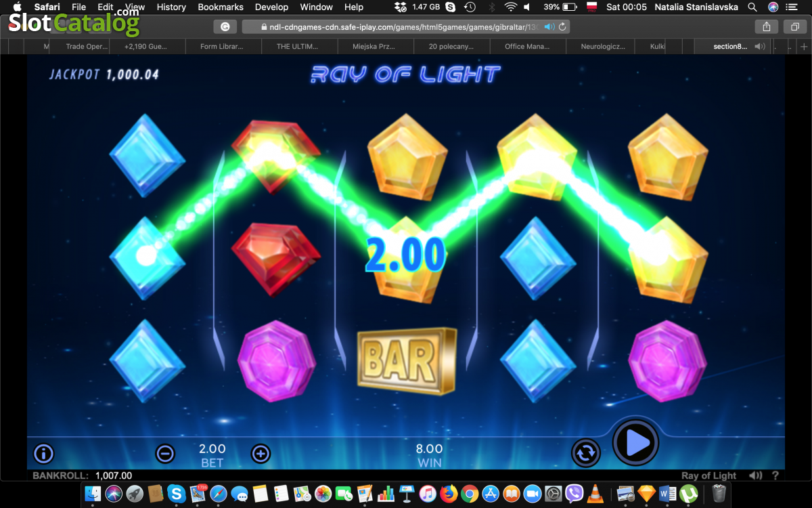Switch to the 20 polecany... tab
Viewport: 812px width, 508px height.
[451, 47]
